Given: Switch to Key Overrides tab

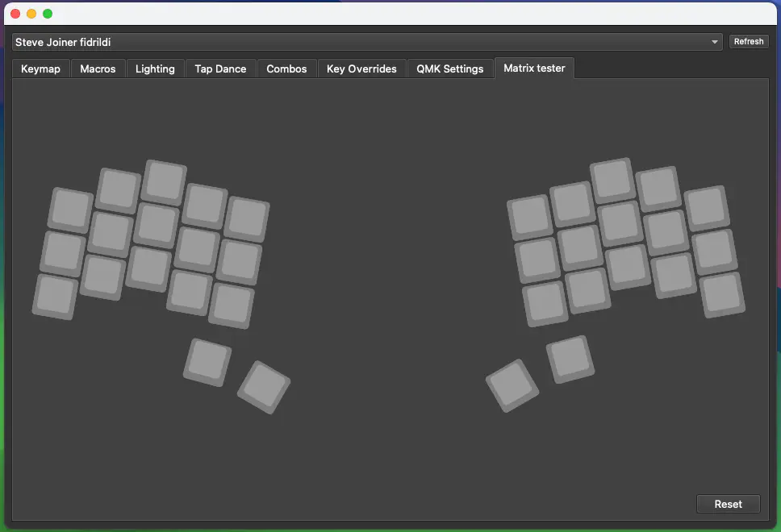Looking at the screenshot, I should [x=361, y=69].
